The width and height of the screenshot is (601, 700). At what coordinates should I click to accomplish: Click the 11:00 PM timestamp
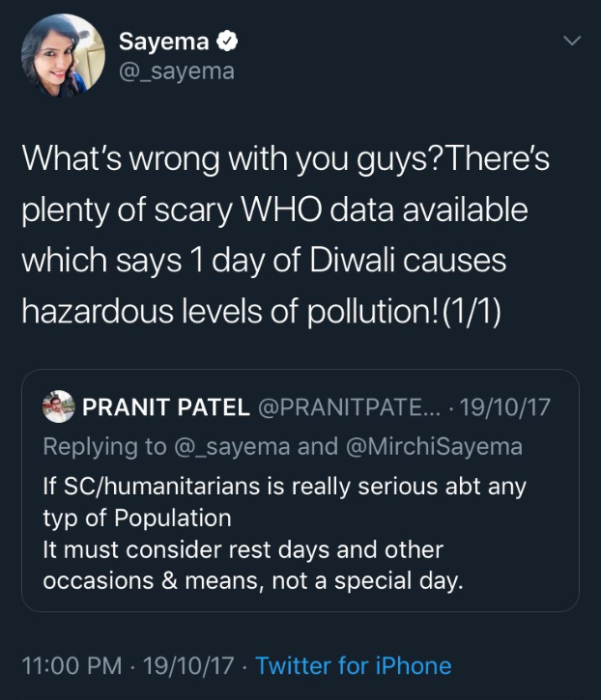click(x=70, y=665)
